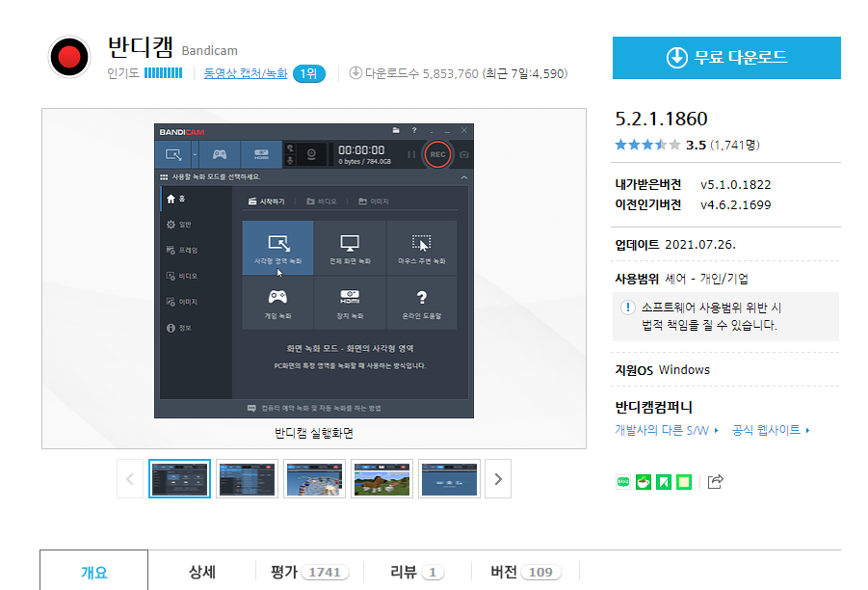
Task: Open the 비디오 tab in Bandicam home
Action: point(322,201)
